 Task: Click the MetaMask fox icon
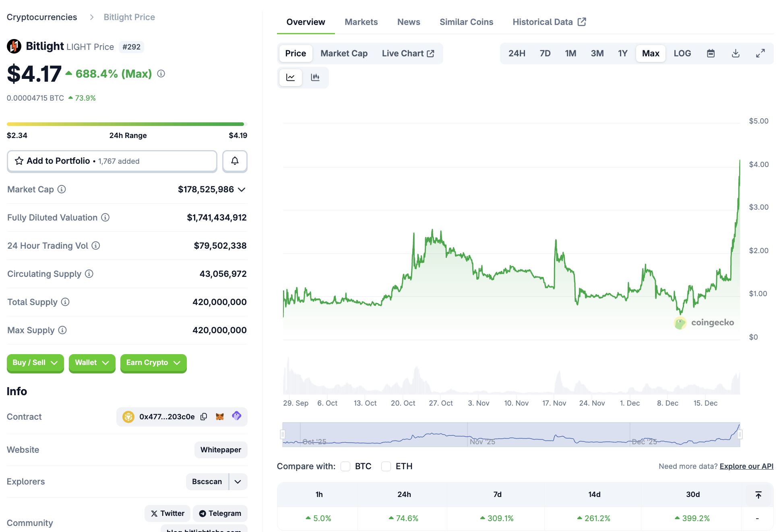pyautogui.click(x=220, y=417)
